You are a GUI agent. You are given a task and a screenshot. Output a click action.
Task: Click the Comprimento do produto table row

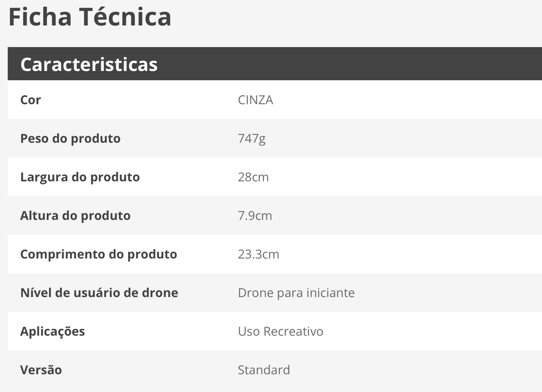tap(275, 254)
